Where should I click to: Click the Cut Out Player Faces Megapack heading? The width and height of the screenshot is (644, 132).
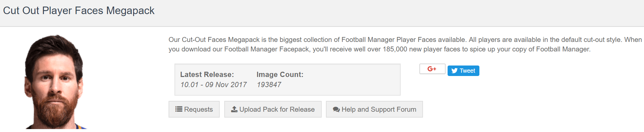(79, 10)
